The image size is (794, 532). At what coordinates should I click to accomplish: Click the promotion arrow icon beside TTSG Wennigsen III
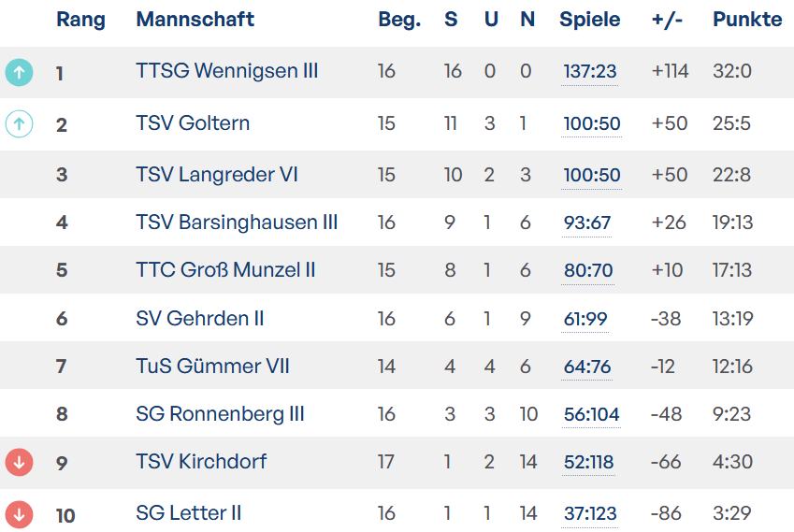pos(19,72)
